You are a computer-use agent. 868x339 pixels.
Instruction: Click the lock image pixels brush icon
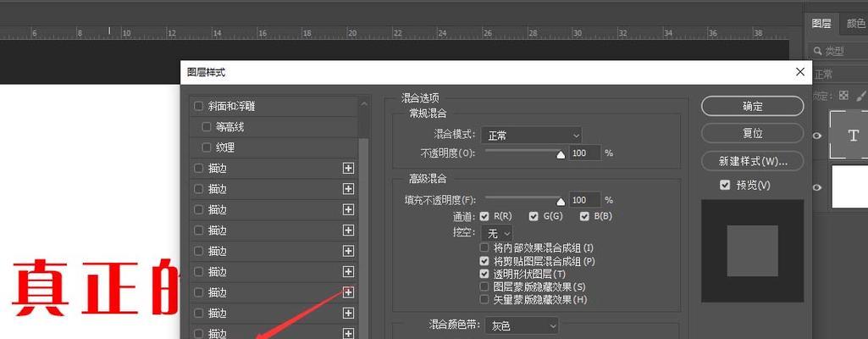tap(861, 96)
